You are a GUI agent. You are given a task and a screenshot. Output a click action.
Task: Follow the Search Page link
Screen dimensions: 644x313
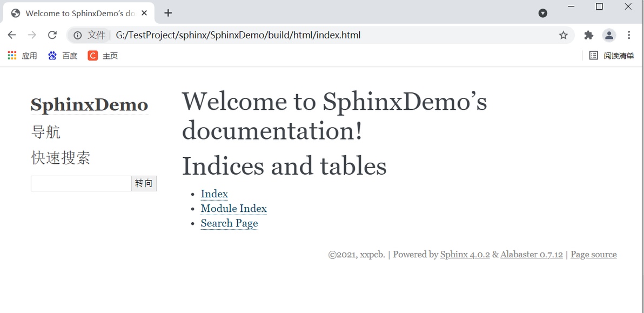[x=229, y=223]
